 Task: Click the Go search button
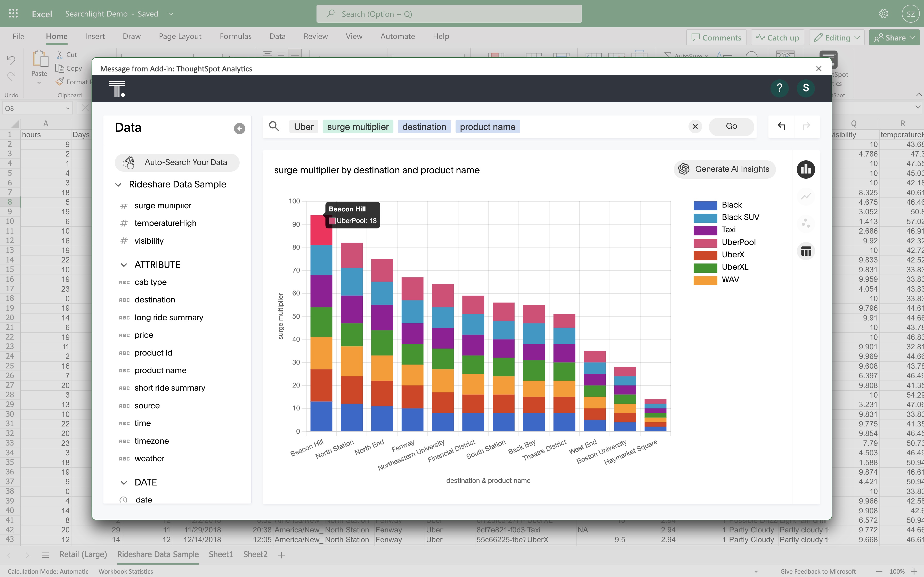pyautogui.click(x=731, y=126)
